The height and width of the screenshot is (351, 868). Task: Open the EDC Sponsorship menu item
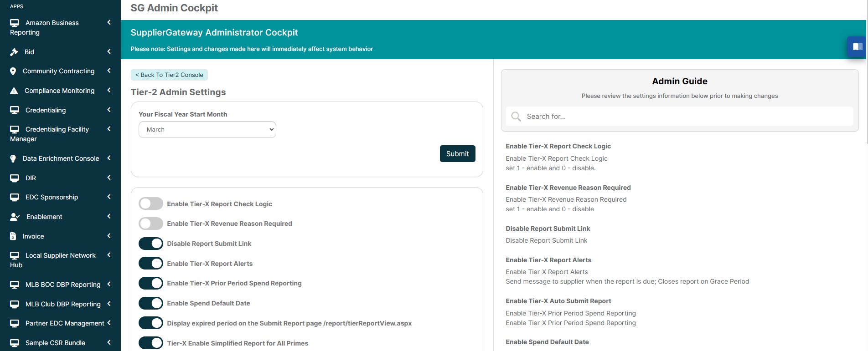pos(52,197)
